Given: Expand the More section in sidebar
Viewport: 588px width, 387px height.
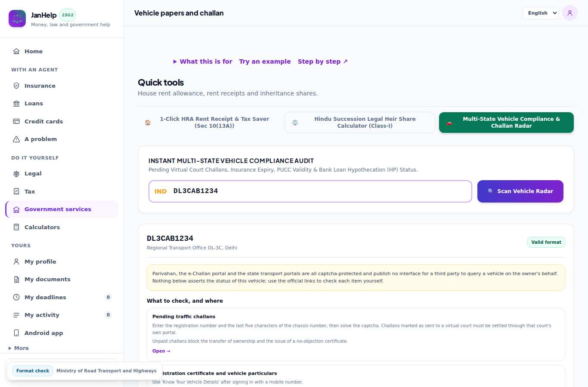Looking at the screenshot, I should point(19,348).
